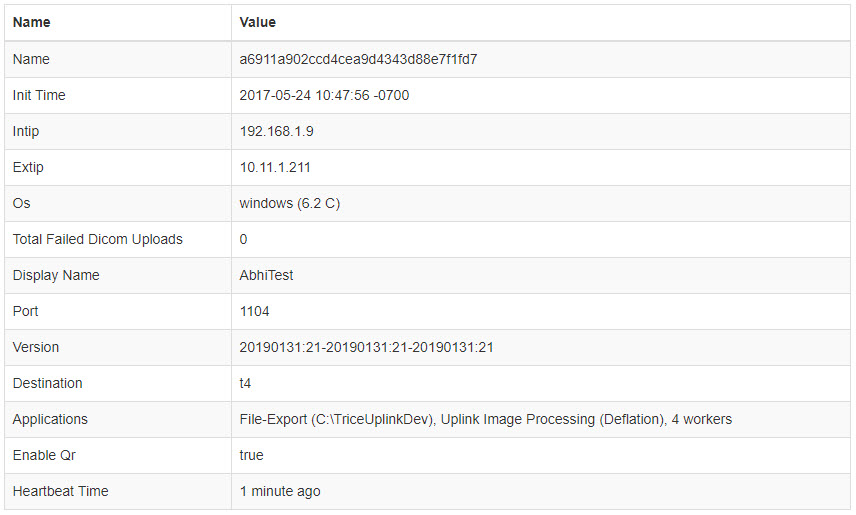Click the Value column header
The height and width of the screenshot is (515, 856).
pos(258,22)
